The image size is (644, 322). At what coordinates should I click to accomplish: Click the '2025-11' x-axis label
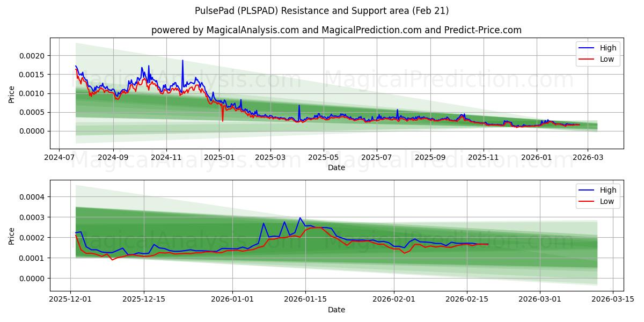[x=484, y=158]
